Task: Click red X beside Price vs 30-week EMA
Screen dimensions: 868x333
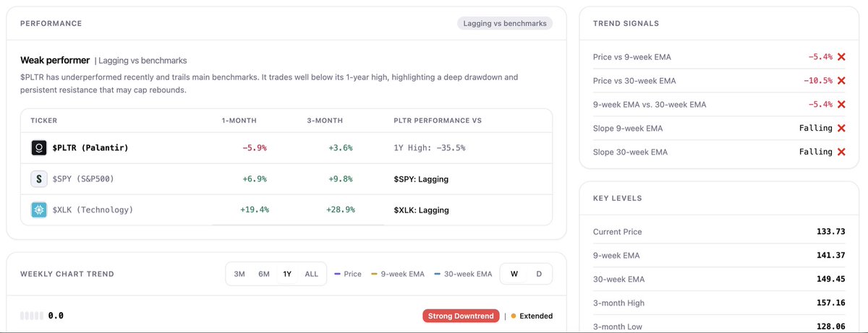Action: (x=841, y=81)
